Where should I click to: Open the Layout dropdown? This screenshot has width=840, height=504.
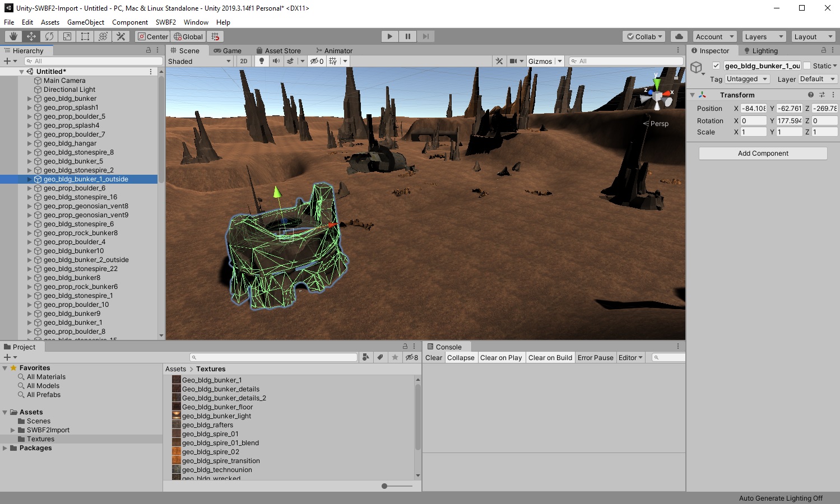click(x=813, y=36)
